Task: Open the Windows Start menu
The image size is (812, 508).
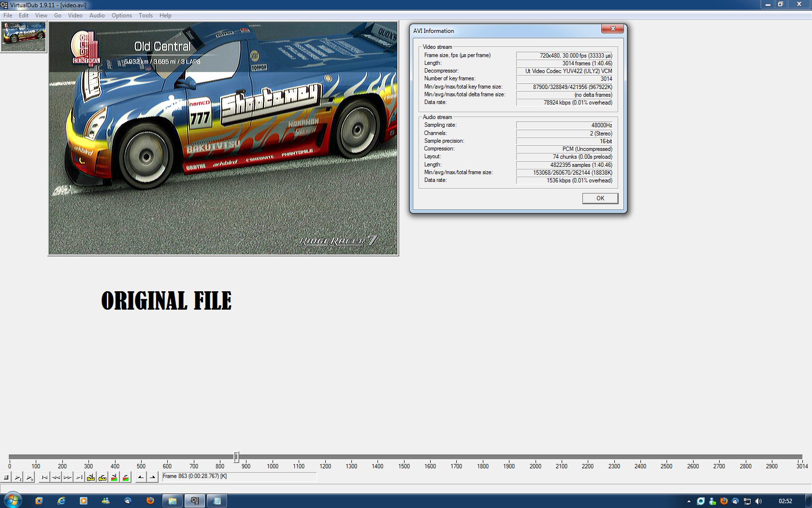Action: (13, 501)
